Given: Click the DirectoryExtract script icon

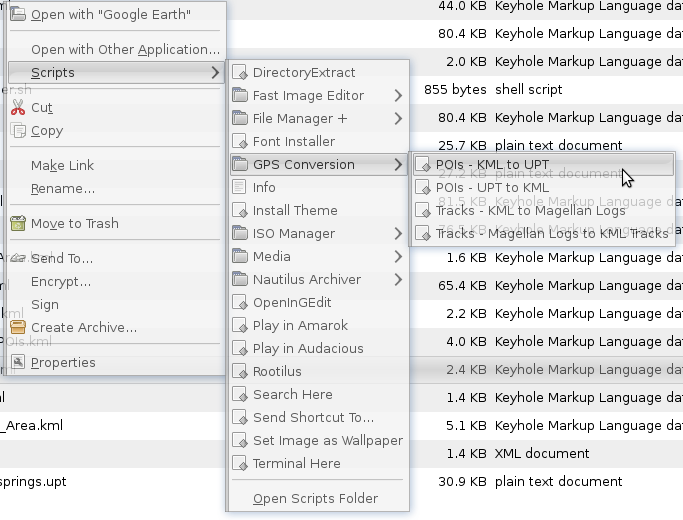Looking at the screenshot, I should click(240, 72).
